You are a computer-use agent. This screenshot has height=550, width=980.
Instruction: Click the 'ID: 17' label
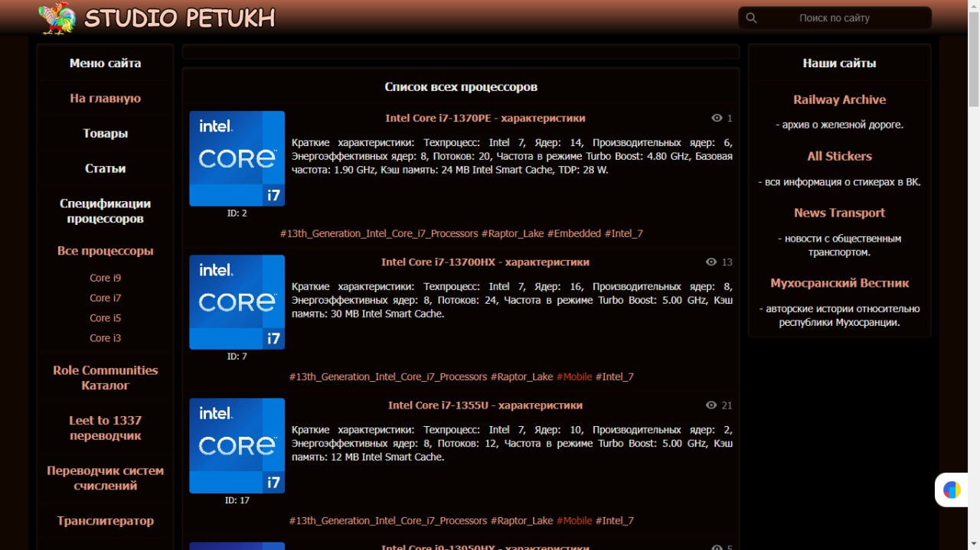click(x=237, y=500)
